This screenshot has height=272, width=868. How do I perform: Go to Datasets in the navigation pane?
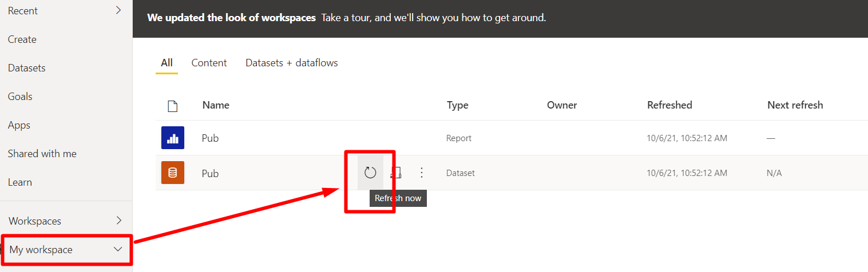tap(27, 68)
